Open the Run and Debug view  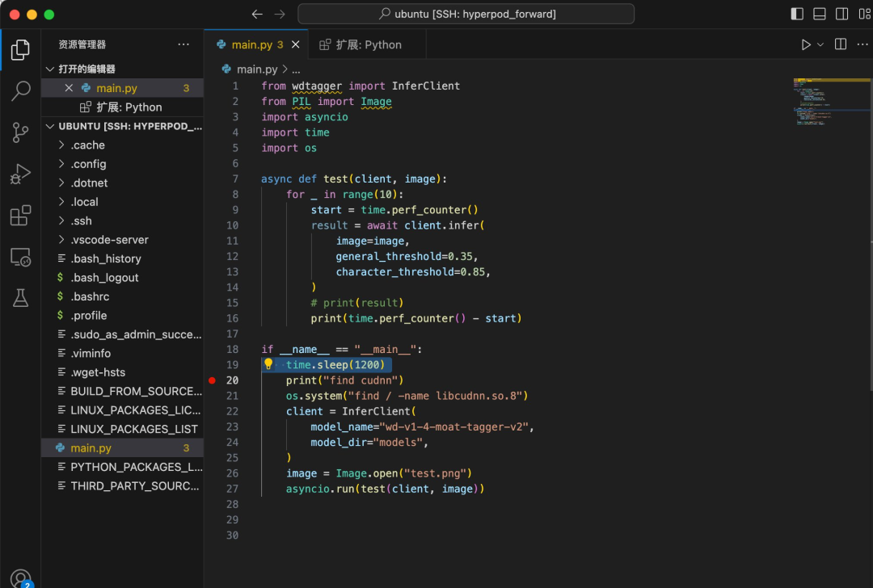click(20, 174)
